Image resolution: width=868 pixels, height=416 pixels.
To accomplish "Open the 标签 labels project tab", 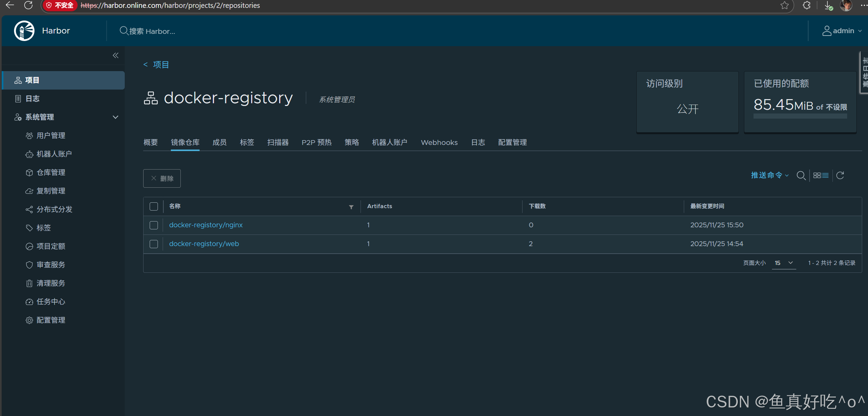I will pos(247,143).
